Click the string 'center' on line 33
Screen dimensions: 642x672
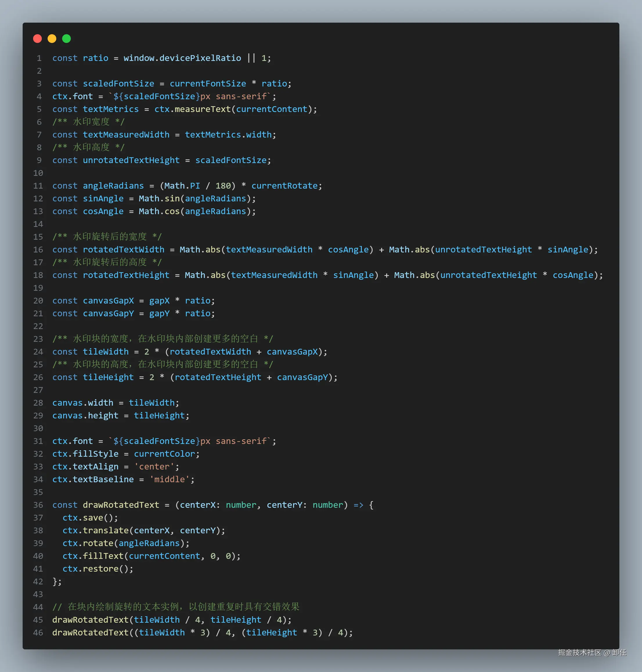154,466
